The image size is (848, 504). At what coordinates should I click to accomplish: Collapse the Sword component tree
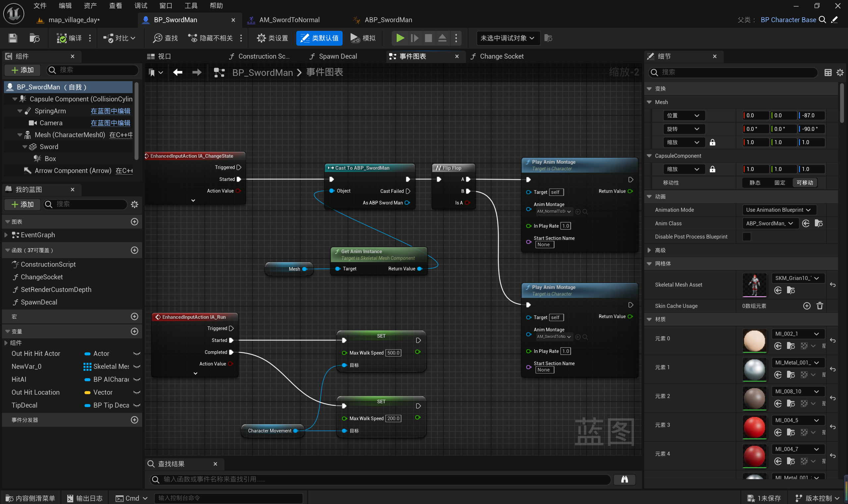coord(25,147)
